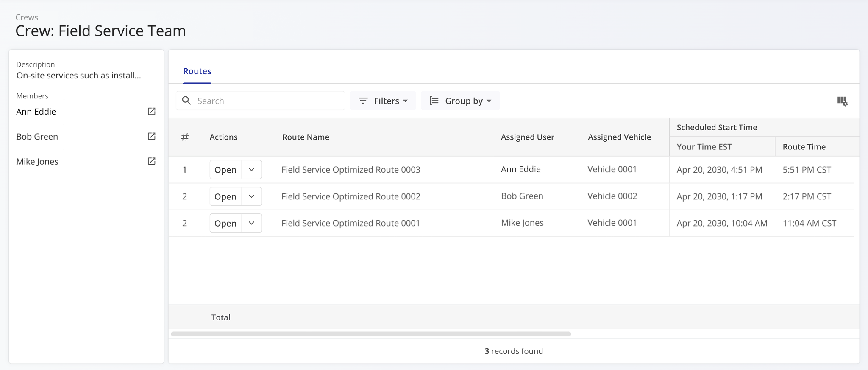Expand the Filters dropdown
The height and width of the screenshot is (370, 868).
point(383,101)
